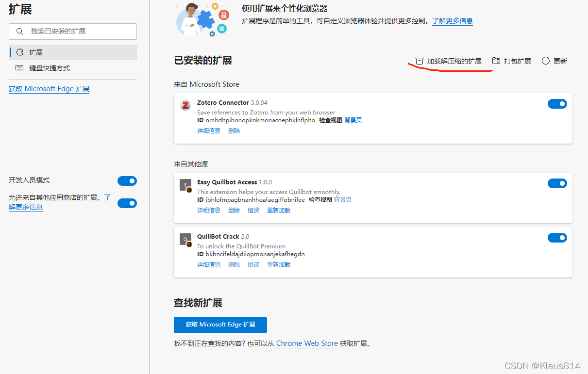Screen dimensions: 588x374
Task: Click the 来自其他源 label
Action: coord(191,164)
